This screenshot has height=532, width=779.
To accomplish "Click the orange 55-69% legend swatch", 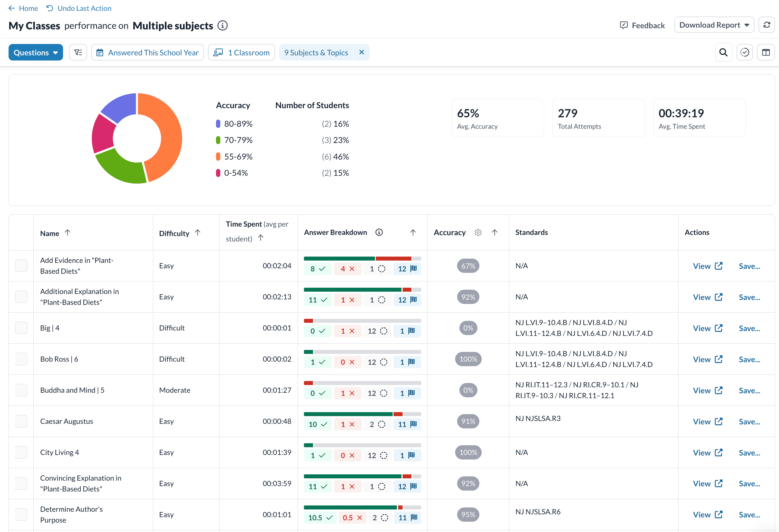I will (x=218, y=157).
